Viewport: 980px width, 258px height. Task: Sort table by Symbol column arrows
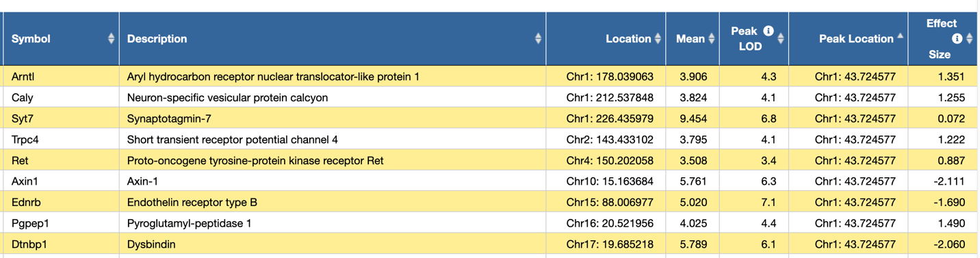pyautogui.click(x=111, y=39)
